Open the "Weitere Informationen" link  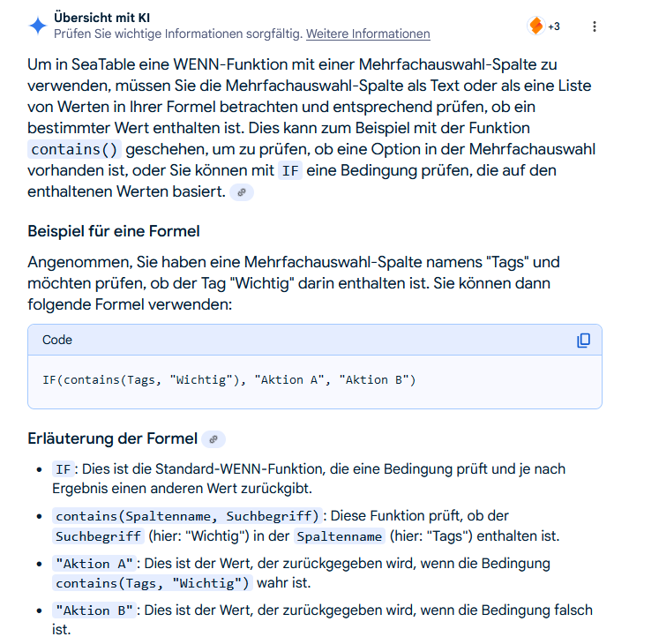[368, 34]
